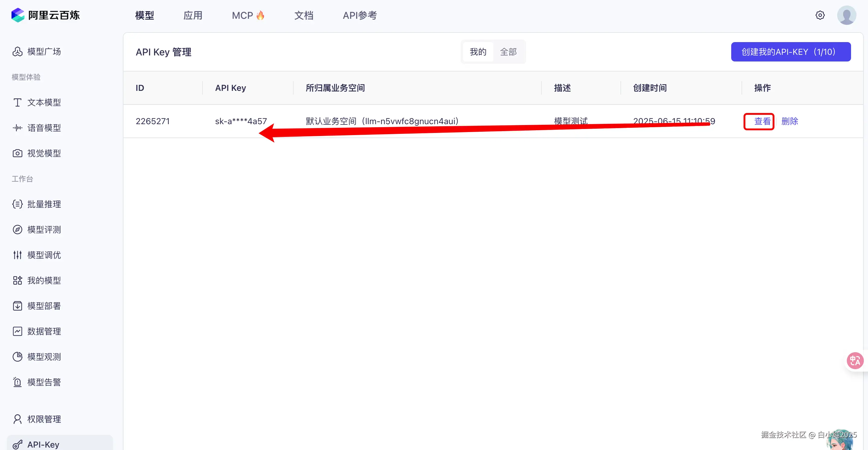Open 视觉模型 in the sidebar

44,153
